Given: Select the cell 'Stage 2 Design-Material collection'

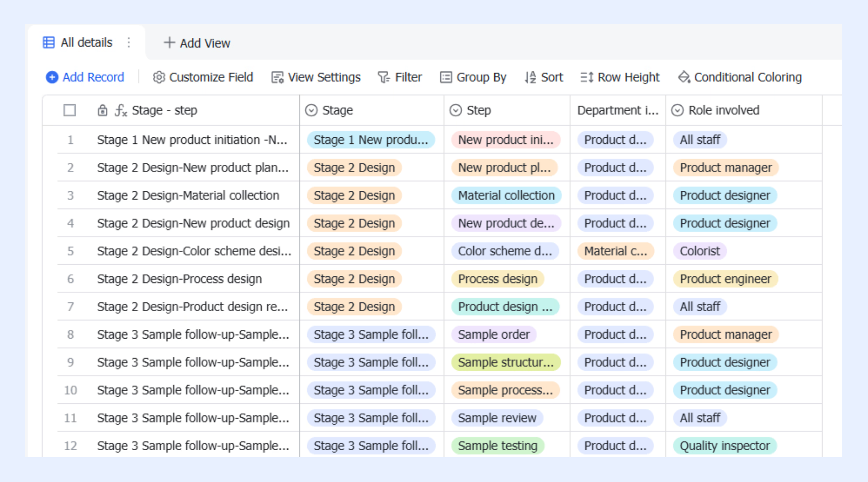Looking at the screenshot, I should pyautogui.click(x=188, y=195).
